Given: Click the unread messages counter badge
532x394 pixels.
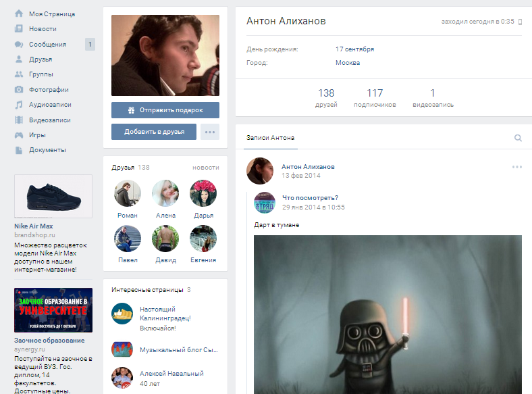Looking at the screenshot, I should pyautogui.click(x=90, y=45).
